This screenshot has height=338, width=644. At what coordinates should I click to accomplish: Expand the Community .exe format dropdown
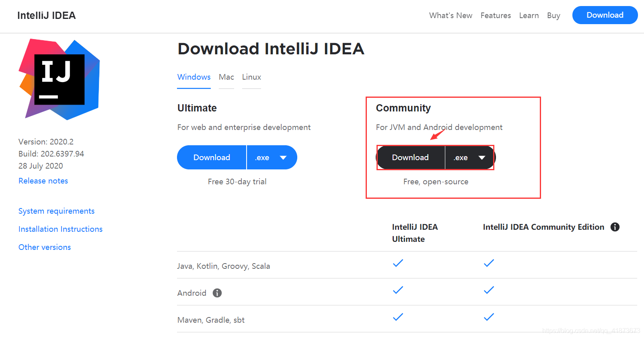[x=470, y=157]
